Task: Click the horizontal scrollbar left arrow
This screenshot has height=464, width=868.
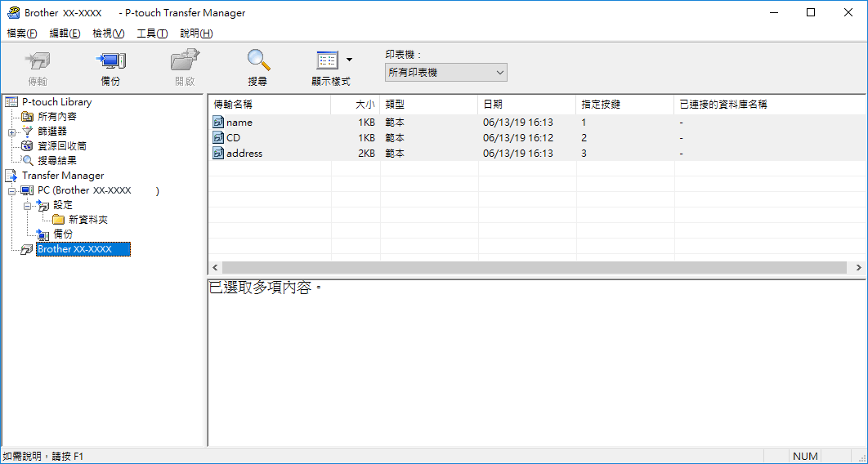Action: click(215, 268)
